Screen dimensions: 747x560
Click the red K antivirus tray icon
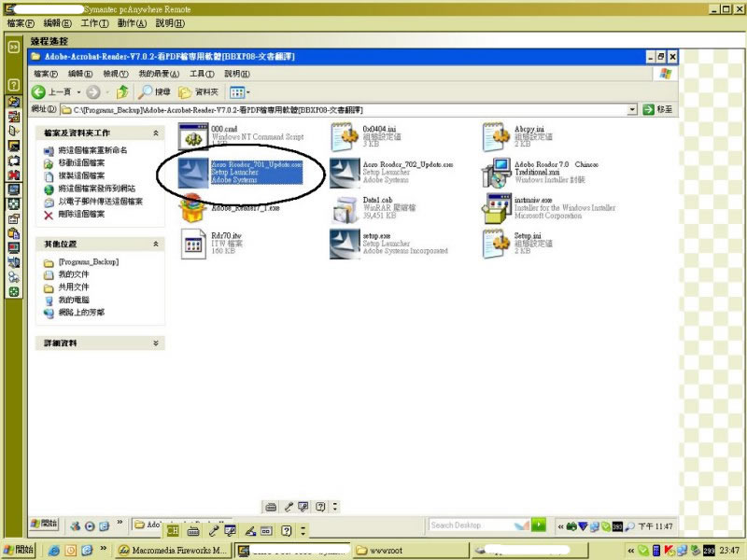(669, 551)
